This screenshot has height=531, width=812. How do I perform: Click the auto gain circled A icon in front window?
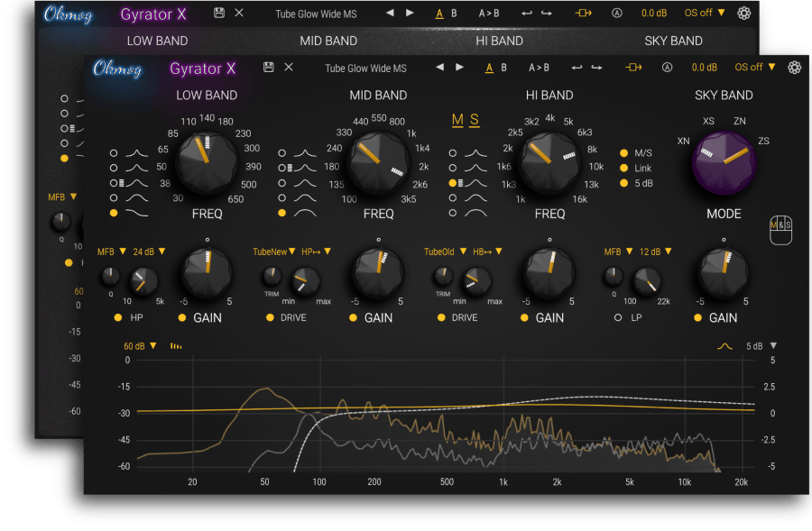pos(667,68)
